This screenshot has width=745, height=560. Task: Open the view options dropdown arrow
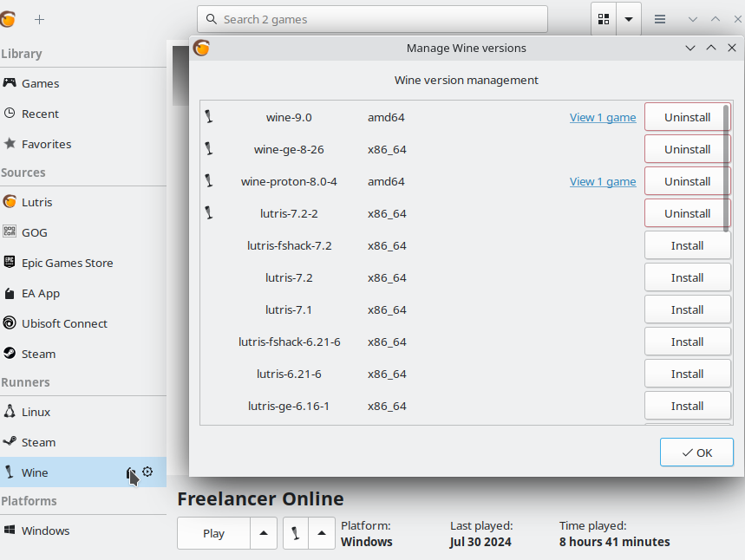(x=629, y=19)
